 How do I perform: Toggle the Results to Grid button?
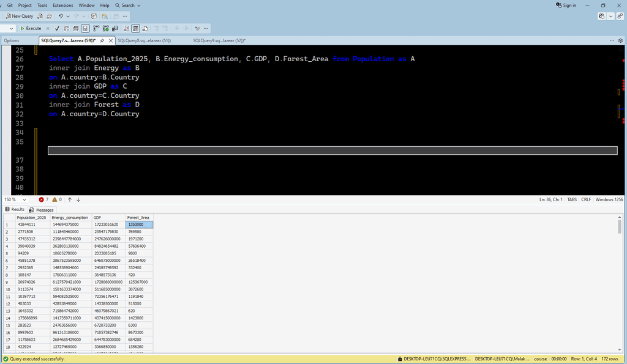point(135,28)
